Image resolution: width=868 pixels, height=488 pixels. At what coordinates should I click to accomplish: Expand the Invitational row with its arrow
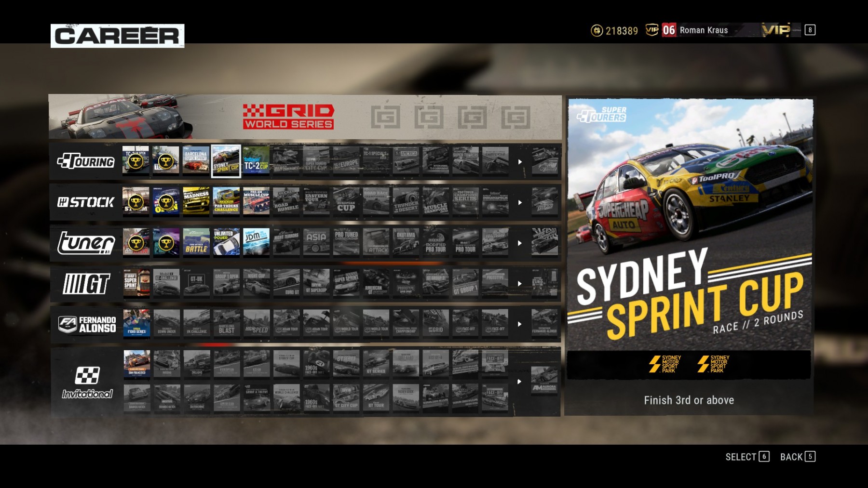tap(519, 382)
